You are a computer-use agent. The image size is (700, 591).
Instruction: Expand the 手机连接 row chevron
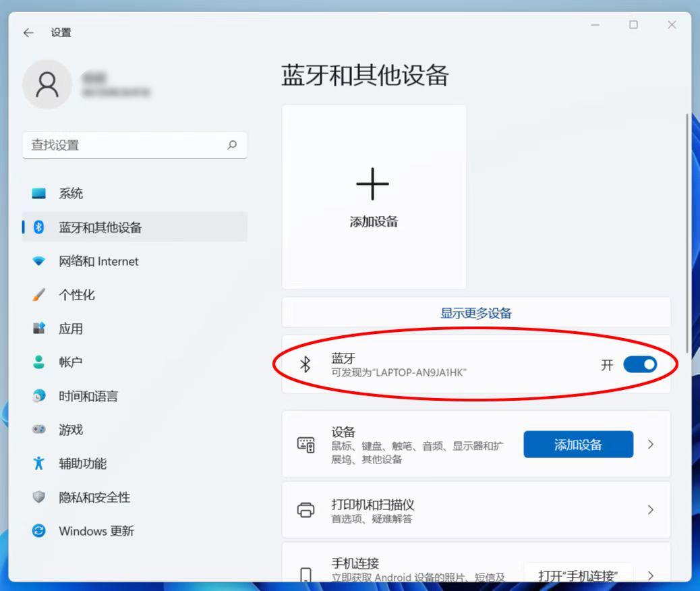tap(651, 575)
